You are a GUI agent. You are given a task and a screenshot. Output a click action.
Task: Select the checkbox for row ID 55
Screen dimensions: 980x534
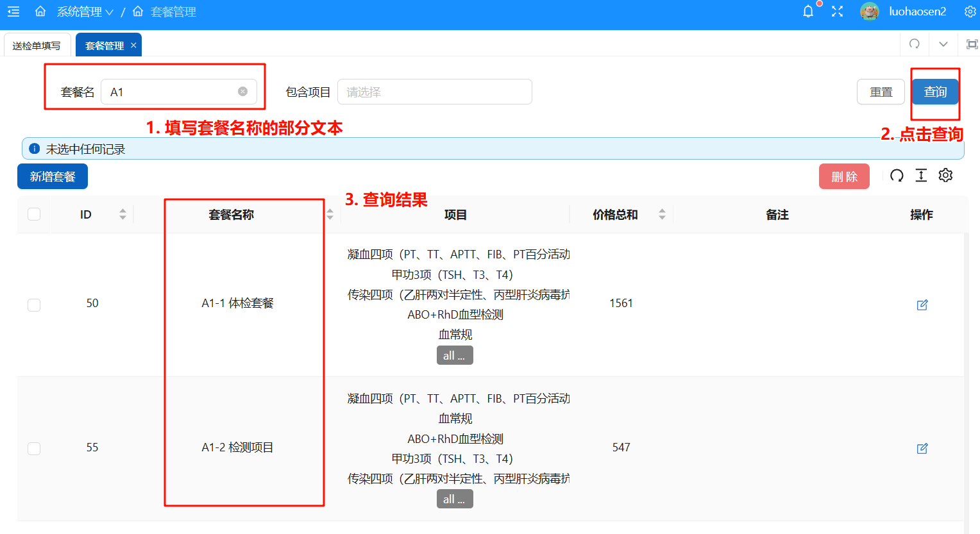tap(34, 448)
